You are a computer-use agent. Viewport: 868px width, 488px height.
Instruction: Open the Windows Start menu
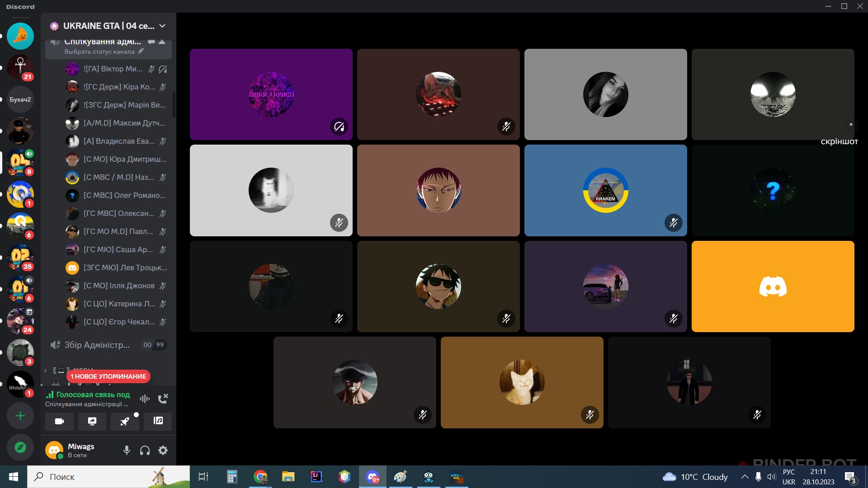(14, 477)
